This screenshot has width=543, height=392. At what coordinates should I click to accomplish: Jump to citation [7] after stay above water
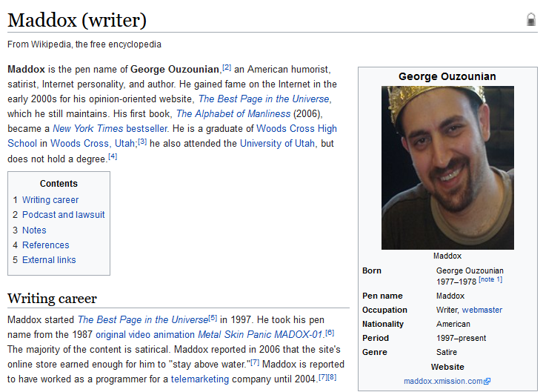coord(255,362)
